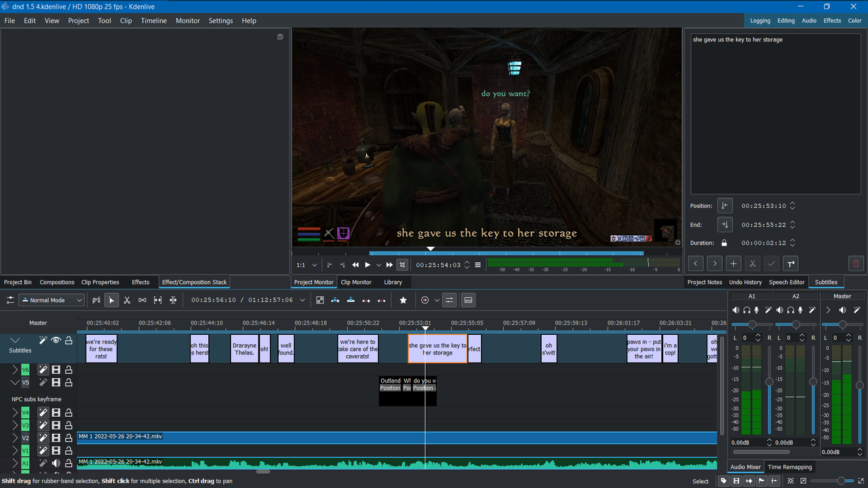The image size is (868, 488).
Task: Set subtitle position from cursor
Action: [725, 206]
